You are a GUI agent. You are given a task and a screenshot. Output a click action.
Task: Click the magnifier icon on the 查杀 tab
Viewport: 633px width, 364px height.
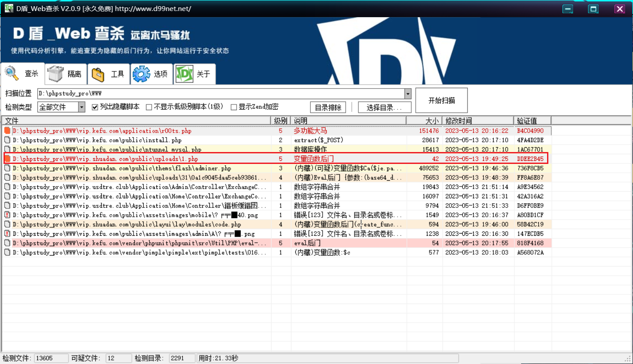point(12,74)
